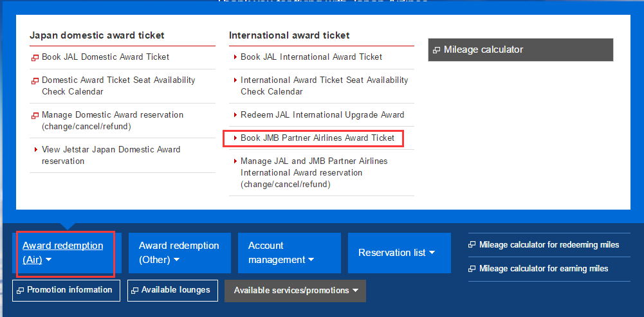Click the icon next to Available lounges
The width and height of the screenshot is (644, 317).
tap(134, 290)
